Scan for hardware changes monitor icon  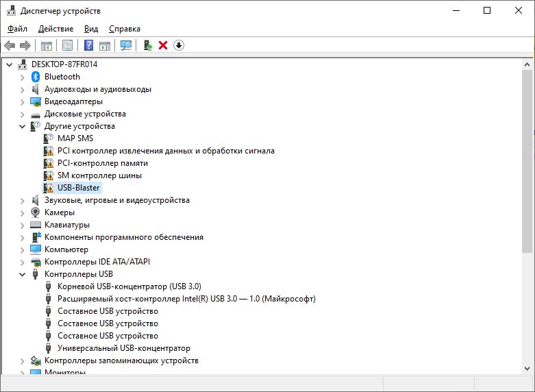pyautogui.click(x=126, y=45)
